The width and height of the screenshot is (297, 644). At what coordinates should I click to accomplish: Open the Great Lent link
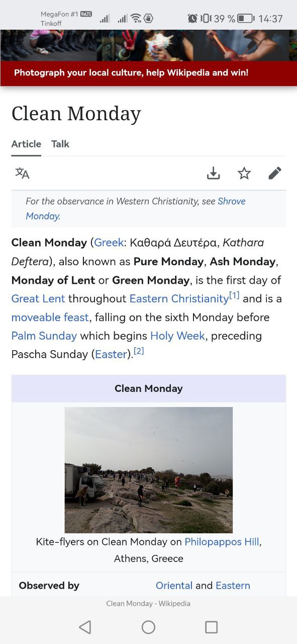coord(38,298)
